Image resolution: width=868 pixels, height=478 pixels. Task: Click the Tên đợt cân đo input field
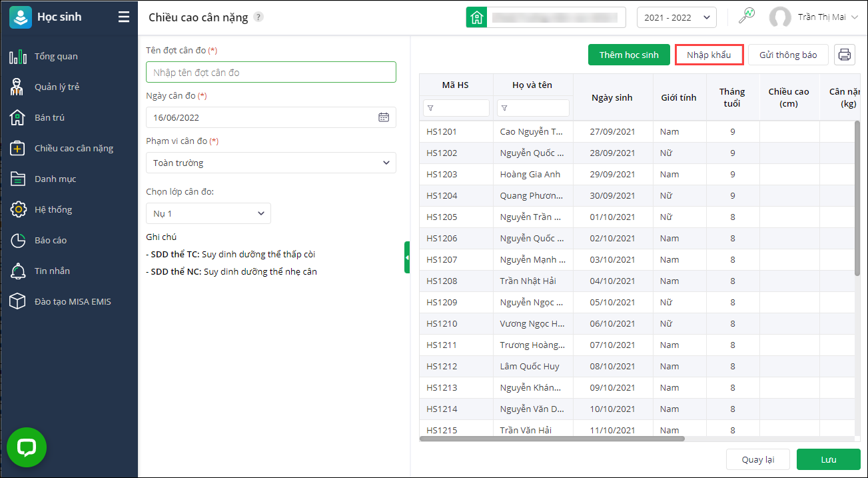click(x=271, y=72)
